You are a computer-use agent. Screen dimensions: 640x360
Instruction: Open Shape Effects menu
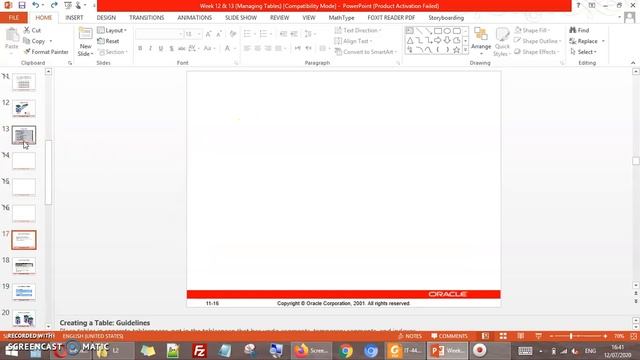537,52
